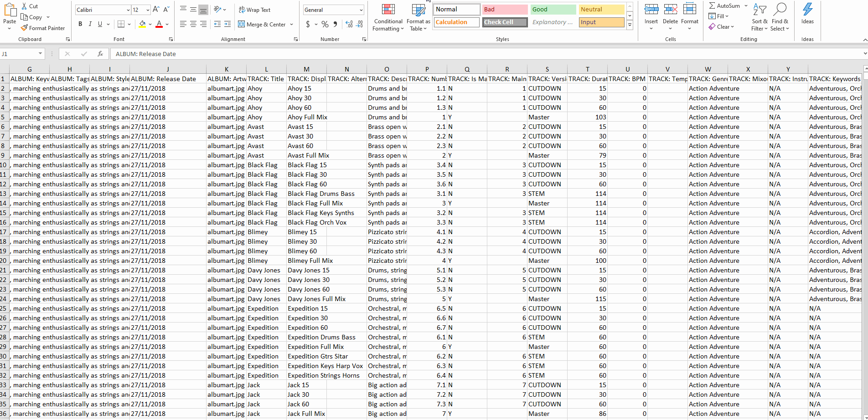Click the Format Painter brush icon

25,28
